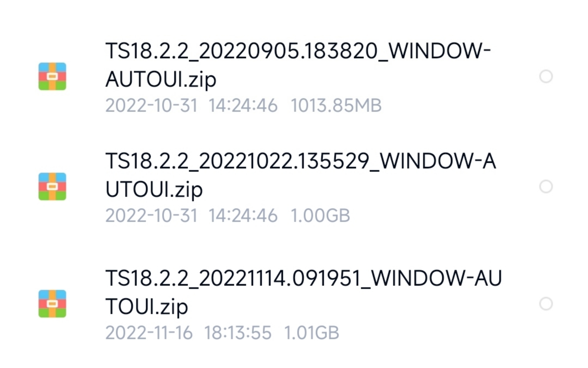Click the 14:24:46 time beside 1.00GB

coord(243,215)
